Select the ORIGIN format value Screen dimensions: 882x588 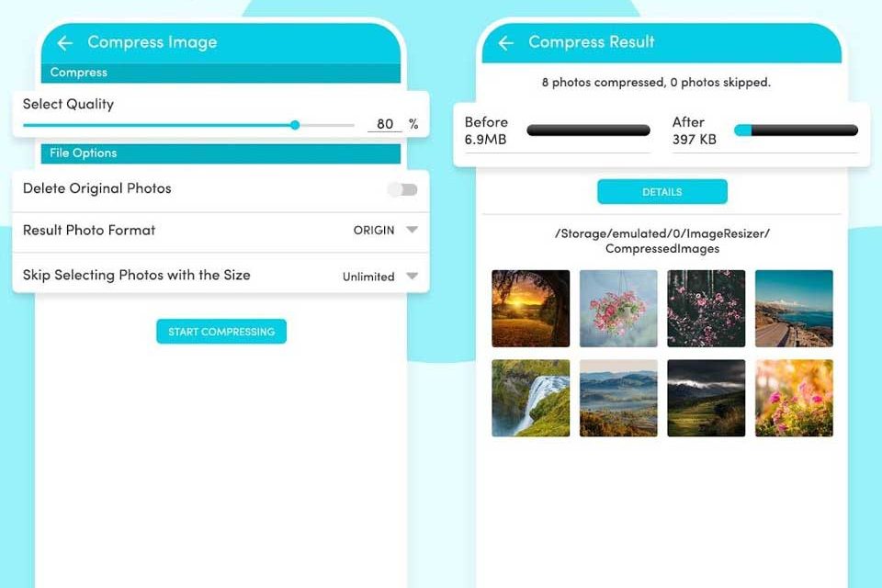(x=374, y=230)
